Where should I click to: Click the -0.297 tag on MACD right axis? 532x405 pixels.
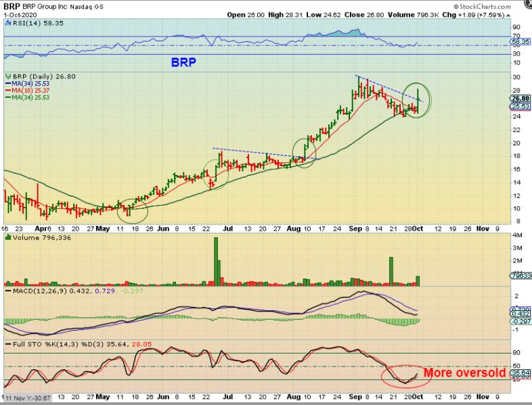[521, 321]
